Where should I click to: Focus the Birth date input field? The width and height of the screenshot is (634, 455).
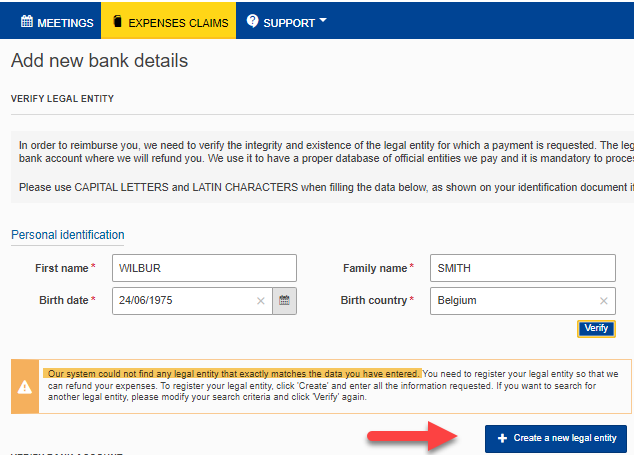coord(192,301)
